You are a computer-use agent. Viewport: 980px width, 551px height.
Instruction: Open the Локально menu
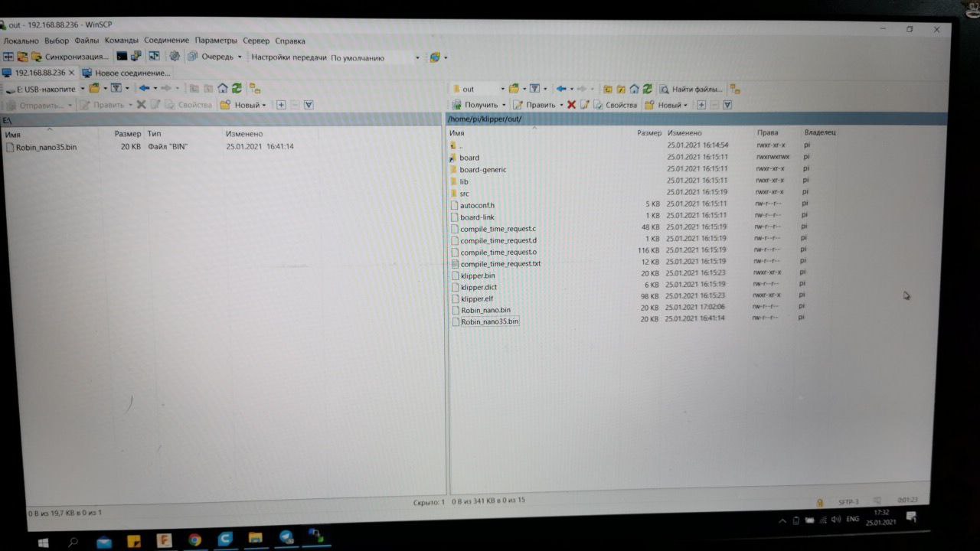[x=21, y=41]
